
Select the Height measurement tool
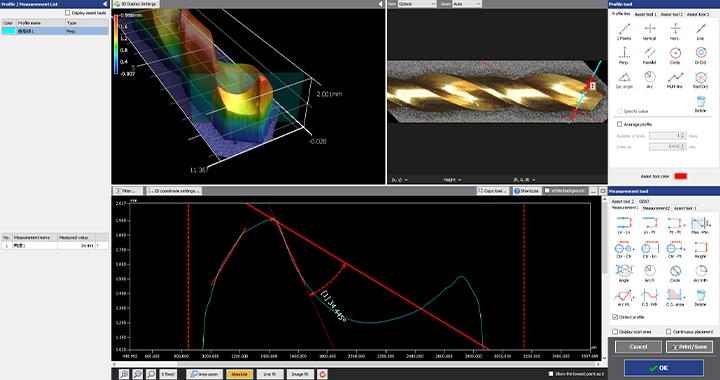[x=700, y=250]
